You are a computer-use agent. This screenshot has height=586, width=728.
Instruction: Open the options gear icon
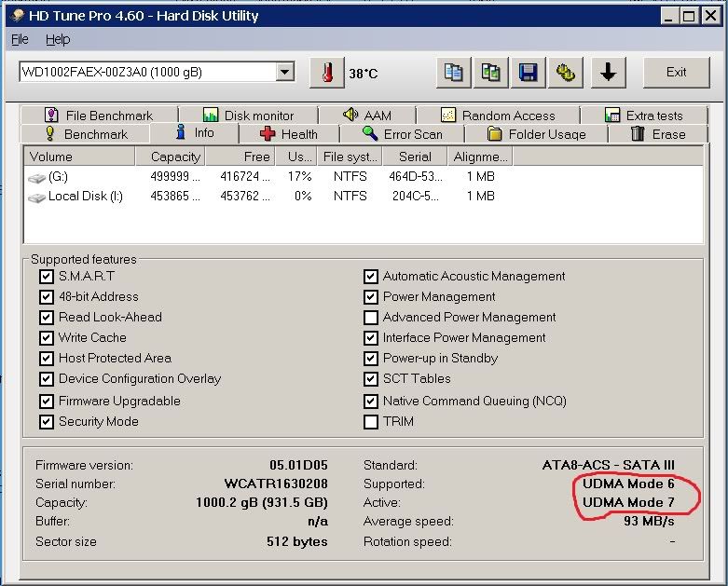click(565, 73)
